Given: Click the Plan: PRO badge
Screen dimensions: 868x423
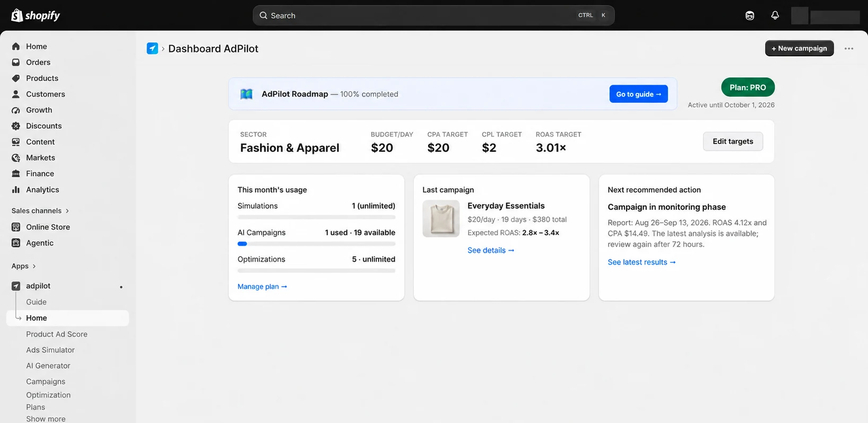Looking at the screenshot, I should [748, 87].
